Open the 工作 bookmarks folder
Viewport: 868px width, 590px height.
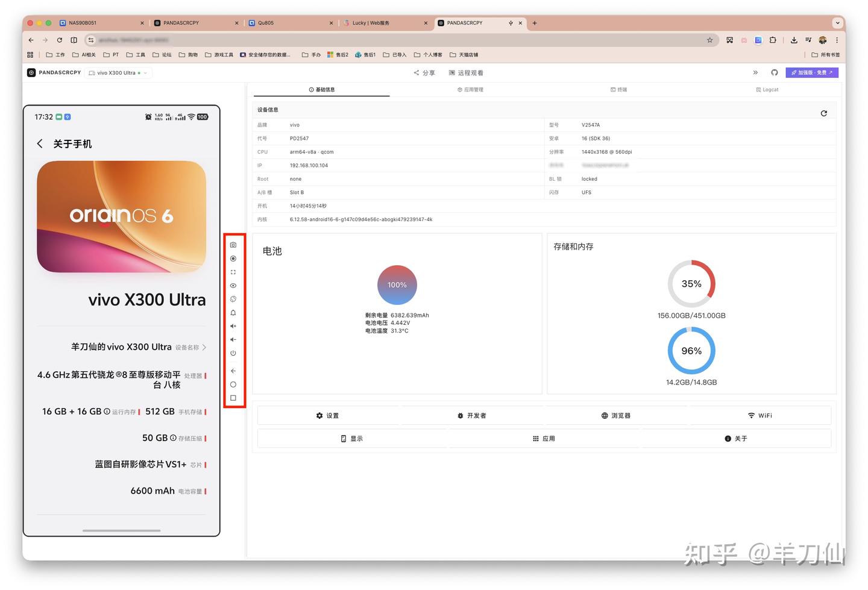55,55
